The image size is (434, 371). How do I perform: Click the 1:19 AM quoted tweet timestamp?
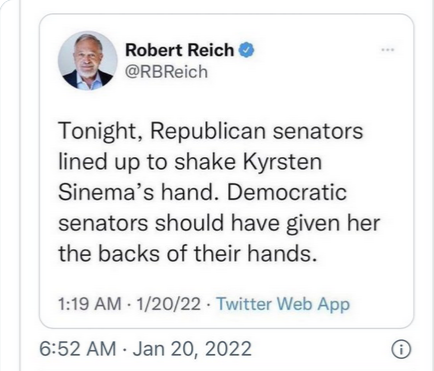90,304
